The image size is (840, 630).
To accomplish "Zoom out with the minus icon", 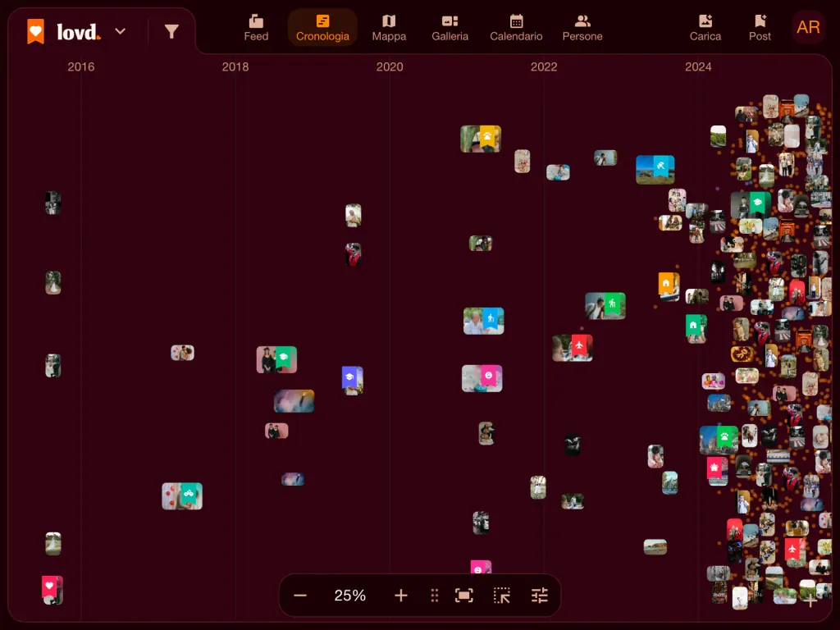I will tap(300, 596).
